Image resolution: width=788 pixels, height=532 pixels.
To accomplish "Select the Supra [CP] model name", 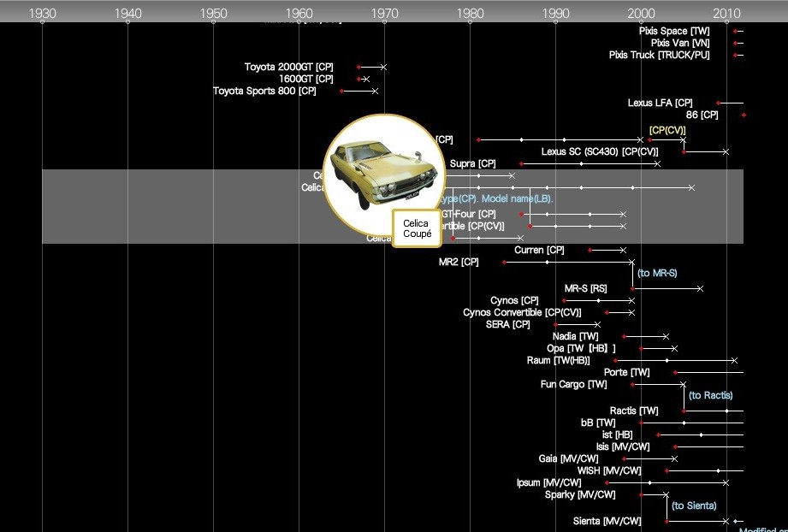I will 471,163.
